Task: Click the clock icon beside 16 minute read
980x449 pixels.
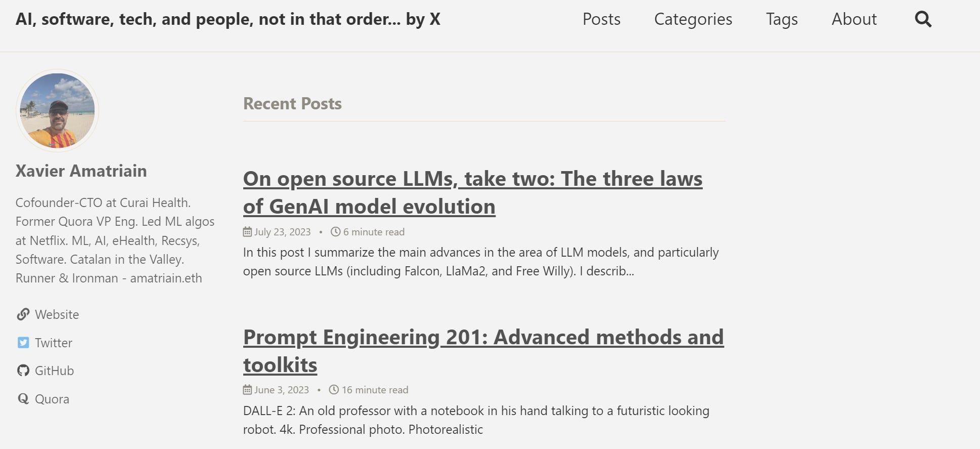Action: (x=334, y=390)
